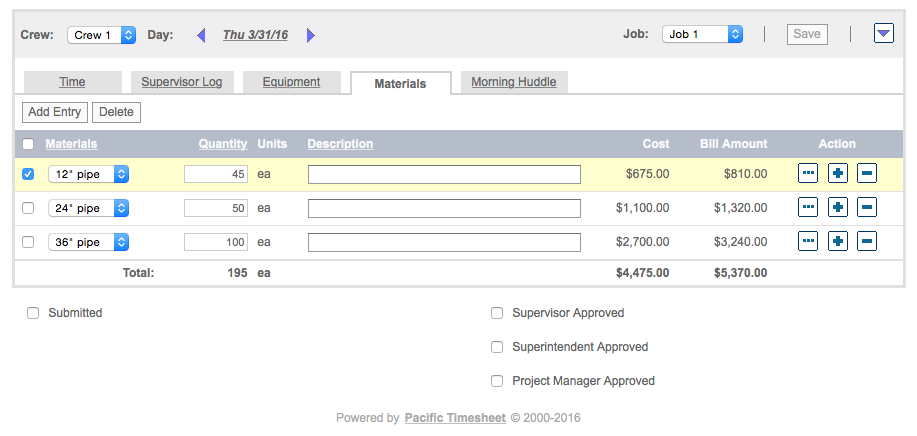Advance to next day with right arrow

(311, 35)
